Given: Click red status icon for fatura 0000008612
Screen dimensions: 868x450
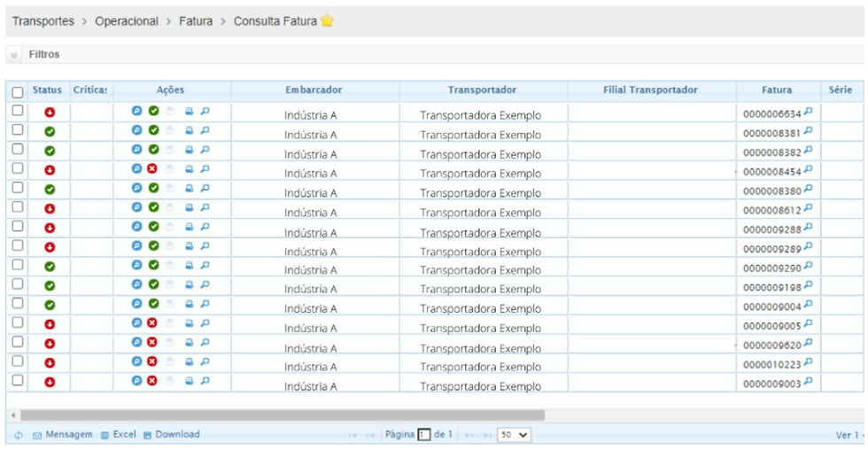Looking at the screenshot, I should 50,209.
